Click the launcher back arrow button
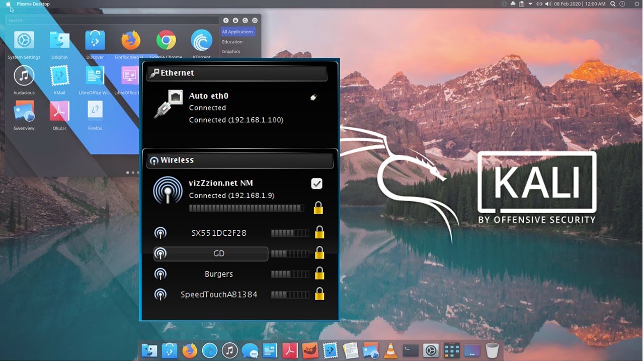This screenshot has width=644, height=362. pos(226,21)
